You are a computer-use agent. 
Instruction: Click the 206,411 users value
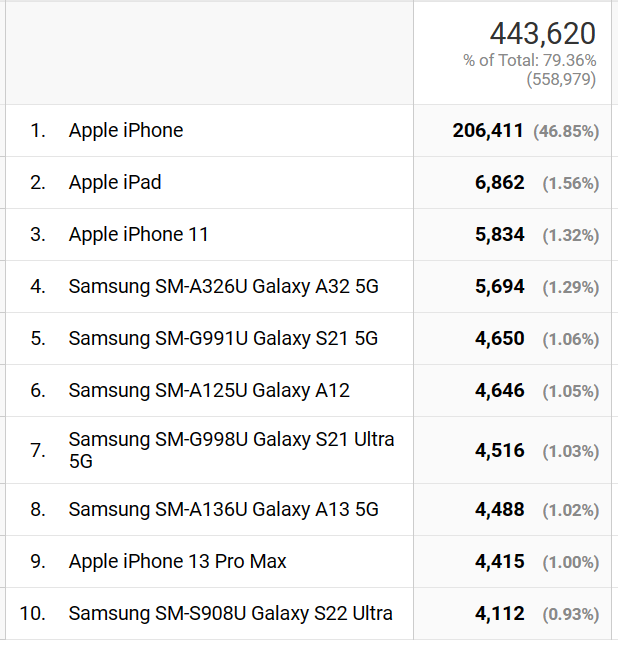pos(488,131)
